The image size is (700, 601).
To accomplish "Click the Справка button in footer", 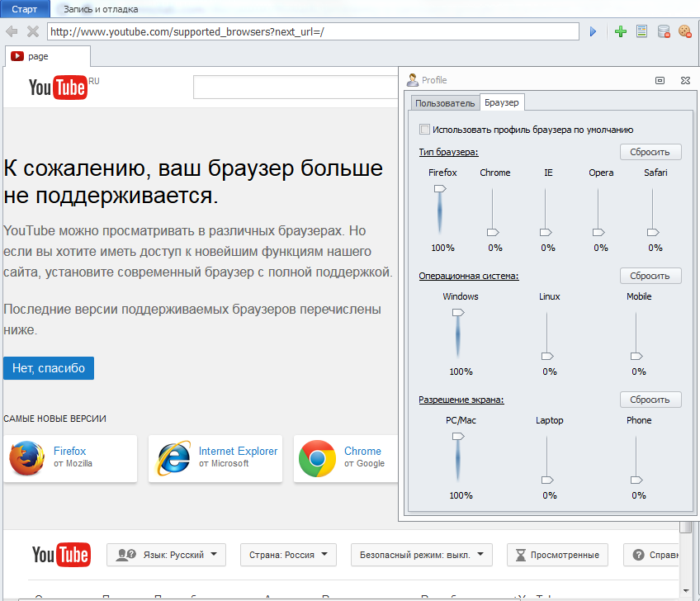I will coord(651,555).
